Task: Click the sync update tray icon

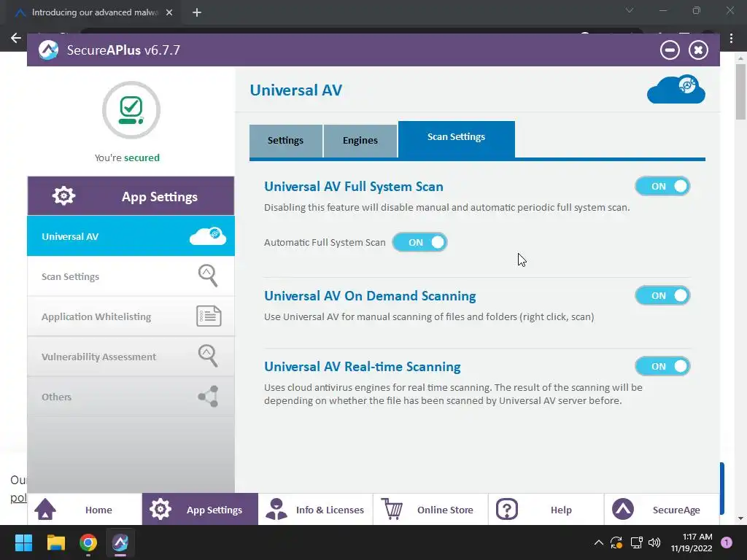Action: click(616, 542)
